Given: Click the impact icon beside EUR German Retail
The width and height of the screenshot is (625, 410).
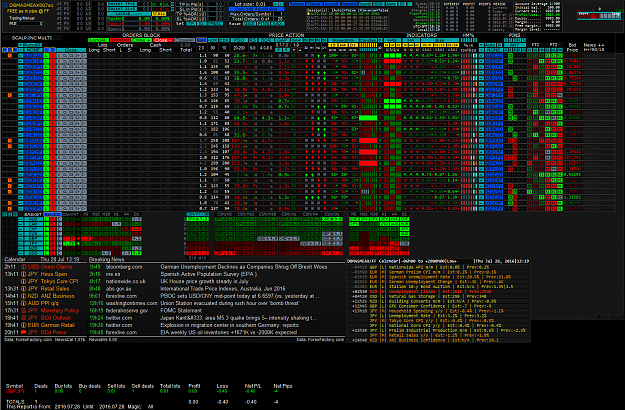Looking at the screenshot, I should pyautogui.click(x=24, y=325).
